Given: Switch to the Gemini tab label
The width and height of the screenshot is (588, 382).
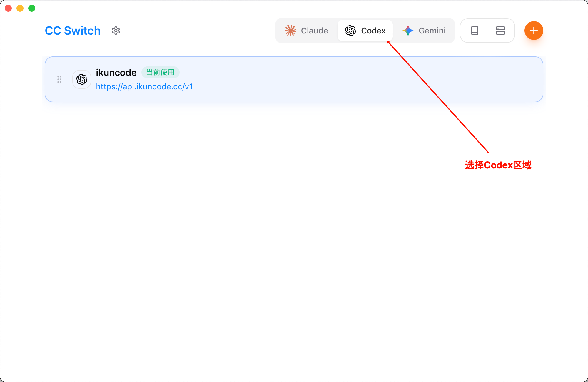Looking at the screenshot, I should coord(432,31).
